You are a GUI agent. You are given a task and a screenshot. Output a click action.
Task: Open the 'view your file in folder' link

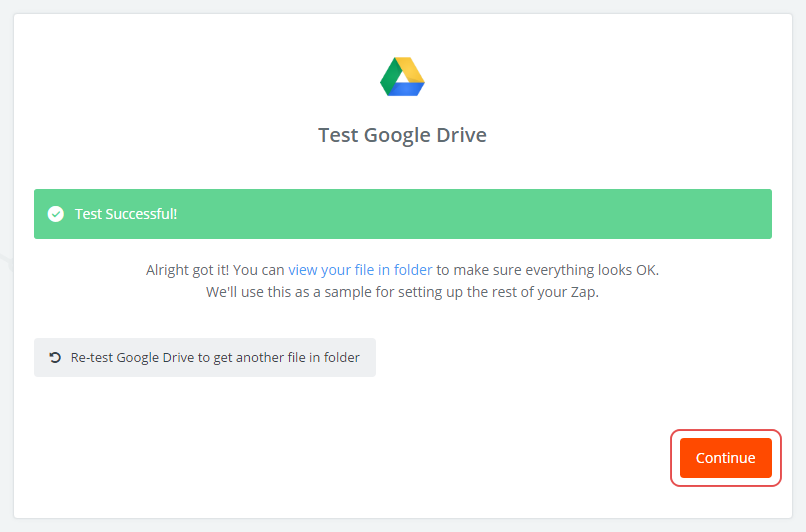click(360, 270)
